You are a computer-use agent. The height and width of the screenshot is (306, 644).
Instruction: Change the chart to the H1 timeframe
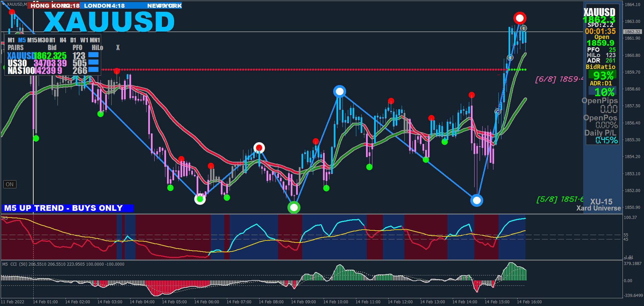click(52, 40)
